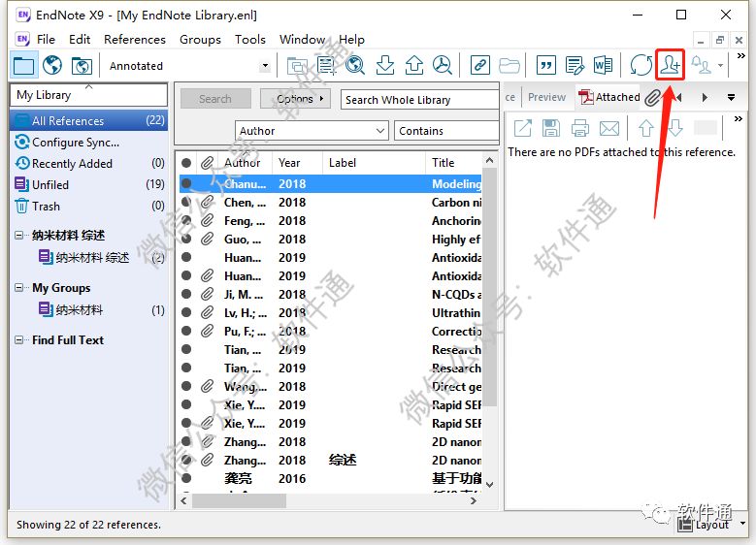Open Trash group
This screenshot has width=756, height=545.
click(x=88, y=207)
